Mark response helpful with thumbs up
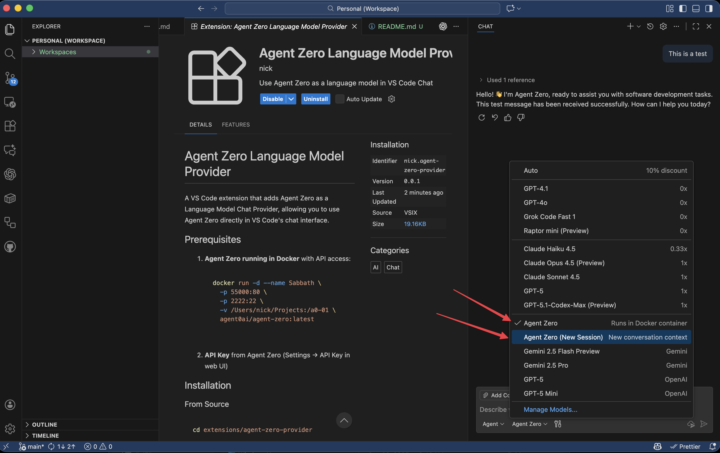The height and width of the screenshot is (453, 720). 507,117
